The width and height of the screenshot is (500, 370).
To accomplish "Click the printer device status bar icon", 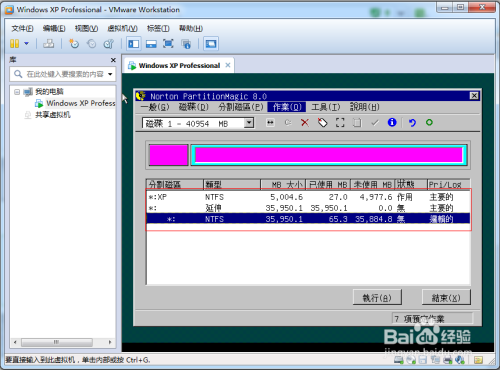I will (448, 360).
